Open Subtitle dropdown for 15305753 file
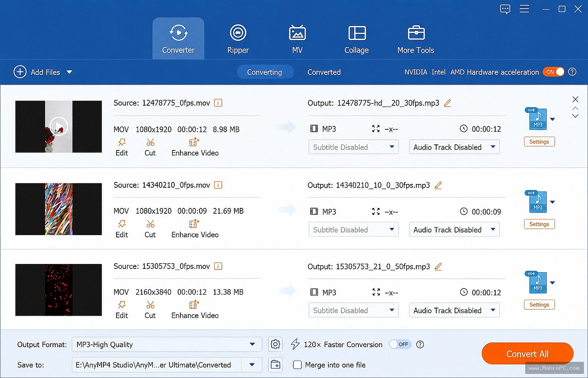This screenshot has height=378, width=588. 354,310
